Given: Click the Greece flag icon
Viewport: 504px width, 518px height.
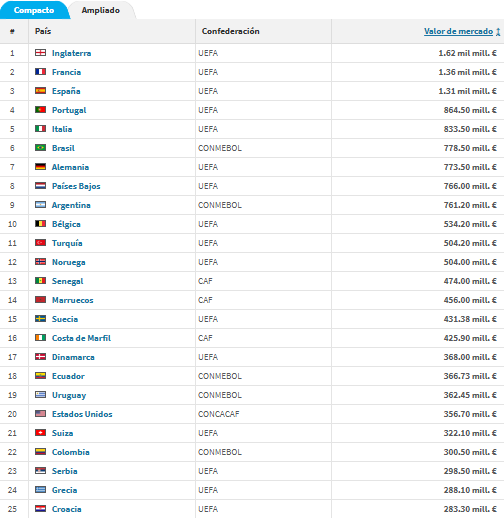Looking at the screenshot, I should (x=40, y=490).
